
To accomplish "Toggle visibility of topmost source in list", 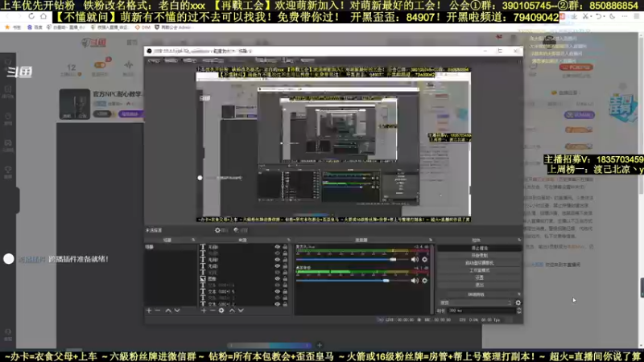I will pyautogui.click(x=278, y=247).
